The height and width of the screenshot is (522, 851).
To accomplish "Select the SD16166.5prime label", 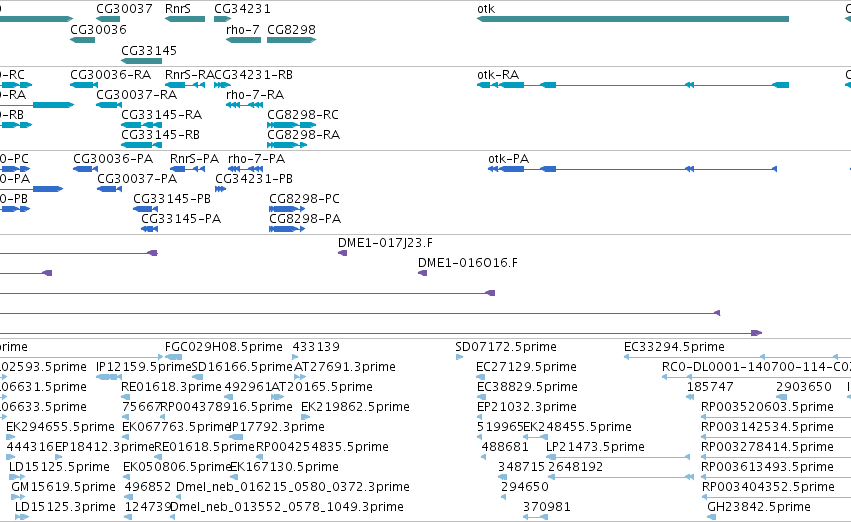I will click(x=242, y=367).
